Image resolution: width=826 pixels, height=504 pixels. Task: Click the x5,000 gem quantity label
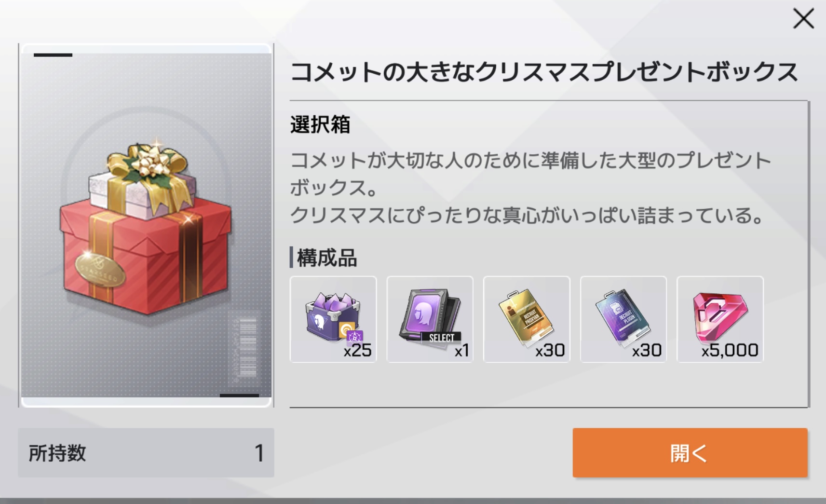pos(730,350)
